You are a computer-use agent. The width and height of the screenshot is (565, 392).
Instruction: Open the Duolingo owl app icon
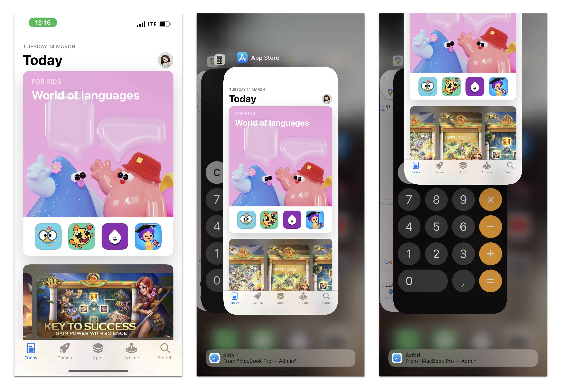click(49, 236)
